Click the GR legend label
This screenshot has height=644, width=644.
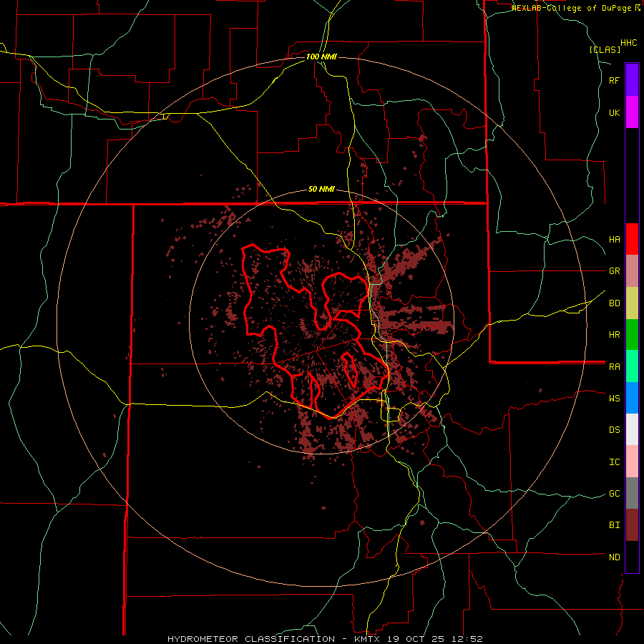pos(615,271)
